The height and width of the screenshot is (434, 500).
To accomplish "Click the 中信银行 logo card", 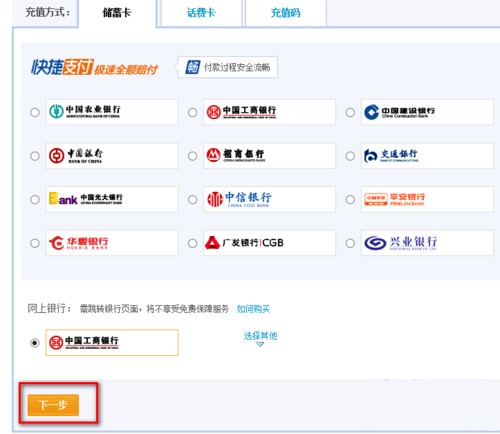I will coord(269,199).
